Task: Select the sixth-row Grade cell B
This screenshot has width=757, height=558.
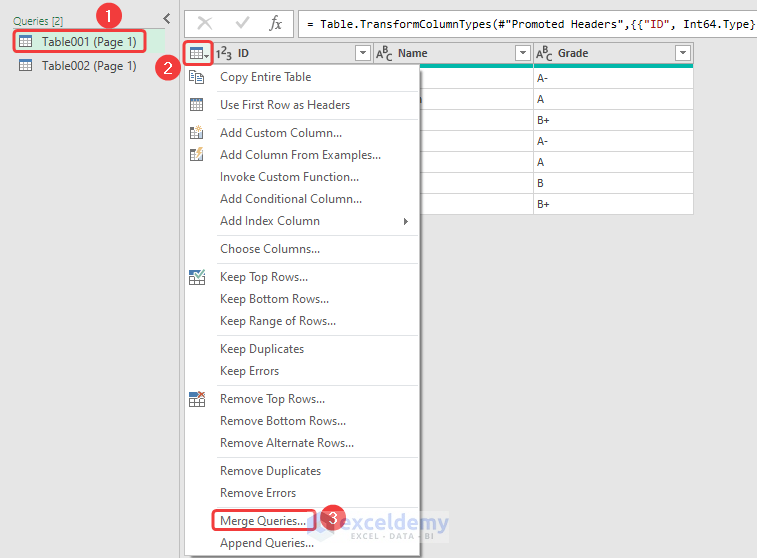Action: tap(613, 183)
